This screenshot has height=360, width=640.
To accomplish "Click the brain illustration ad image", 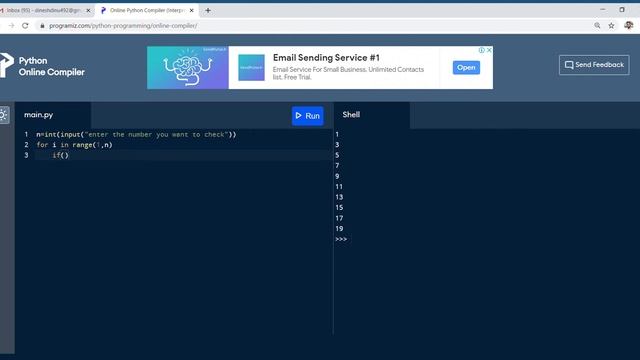I will click(188, 67).
